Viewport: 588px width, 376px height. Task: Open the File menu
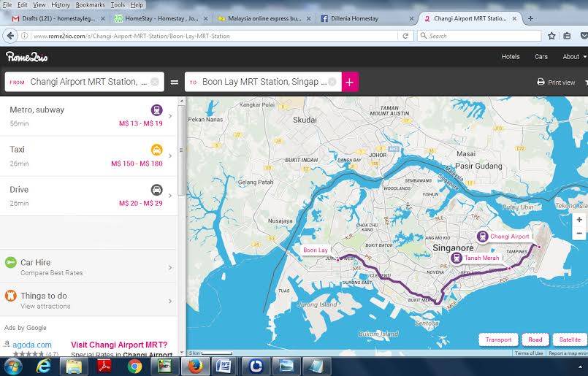tap(7, 5)
